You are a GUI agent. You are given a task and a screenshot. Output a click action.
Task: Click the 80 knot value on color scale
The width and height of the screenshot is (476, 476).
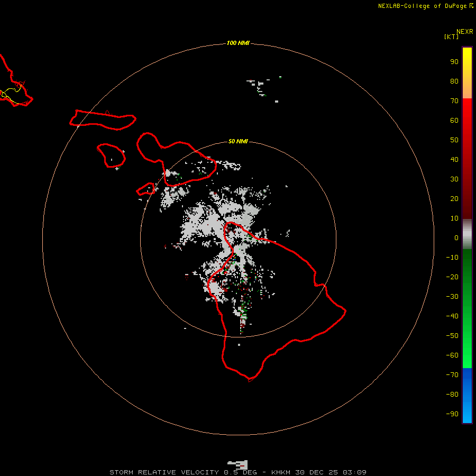(x=454, y=81)
